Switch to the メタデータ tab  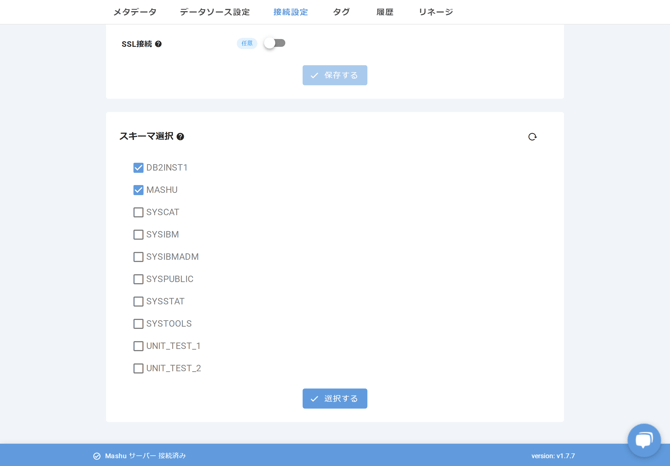click(x=135, y=12)
